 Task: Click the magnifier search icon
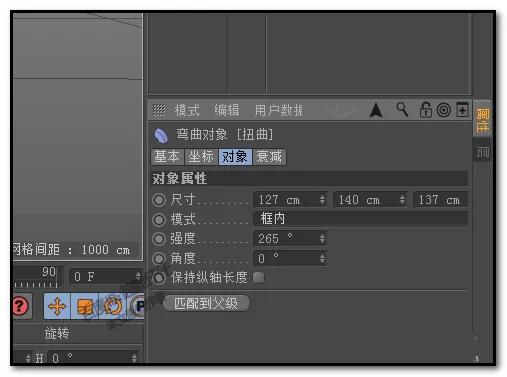coord(402,109)
